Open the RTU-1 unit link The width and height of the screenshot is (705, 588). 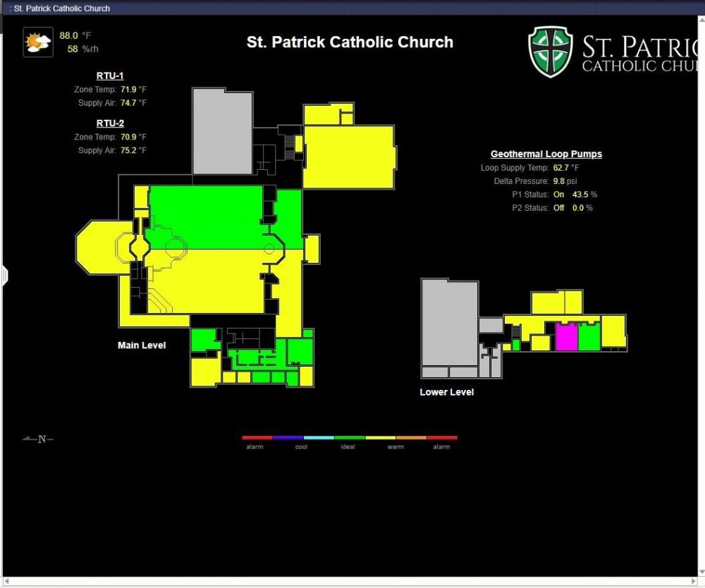110,76
